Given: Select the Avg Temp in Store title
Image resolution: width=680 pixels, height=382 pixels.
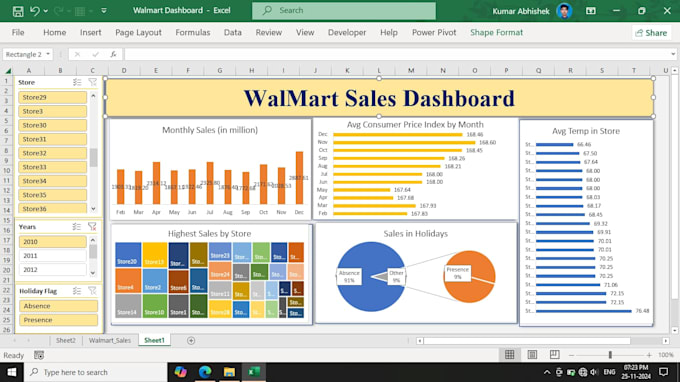Looking at the screenshot, I should [x=586, y=131].
